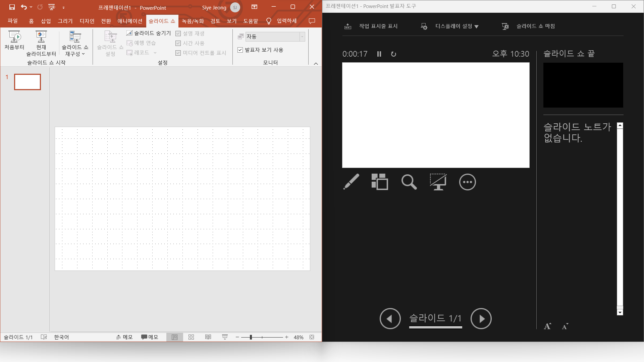Pause the presentation timer
Image resolution: width=644 pixels, height=362 pixels.
click(379, 54)
